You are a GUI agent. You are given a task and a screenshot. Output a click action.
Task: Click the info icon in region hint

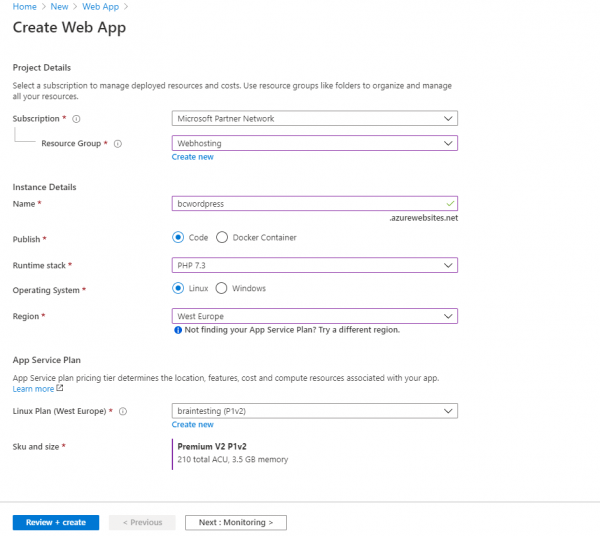(x=178, y=329)
